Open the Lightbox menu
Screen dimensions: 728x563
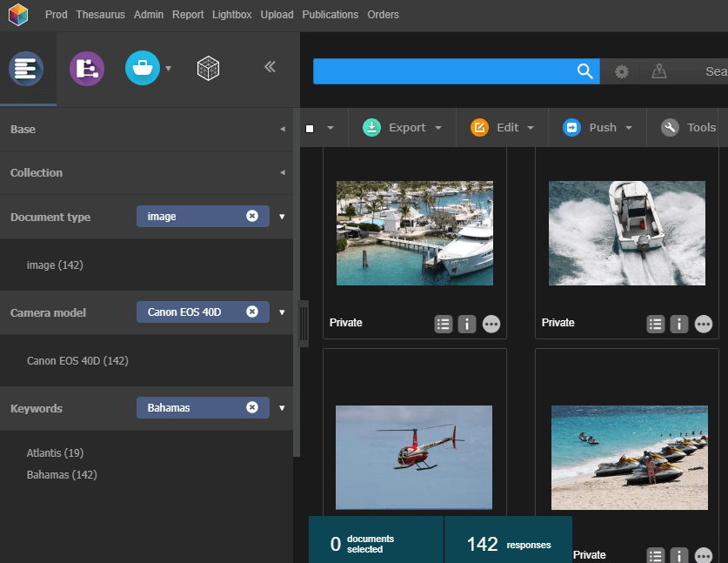pyautogui.click(x=231, y=15)
